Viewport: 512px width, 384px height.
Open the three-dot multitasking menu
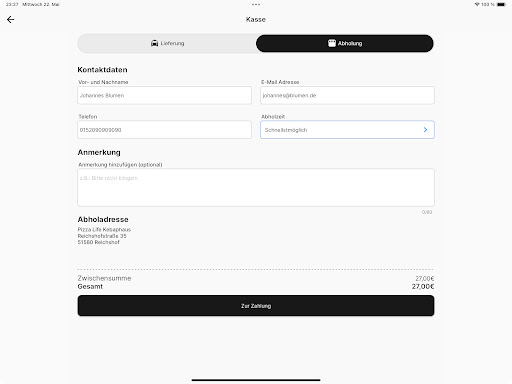pyautogui.click(x=256, y=5)
